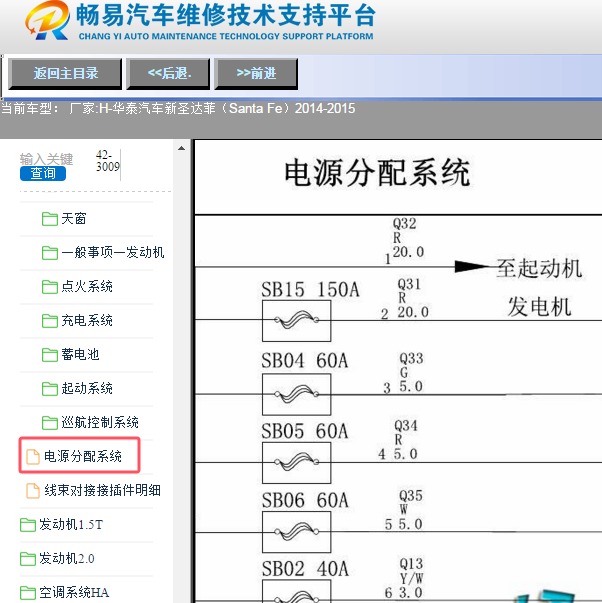Open the 一般事项一发动机 folder icon

(50, 253)
